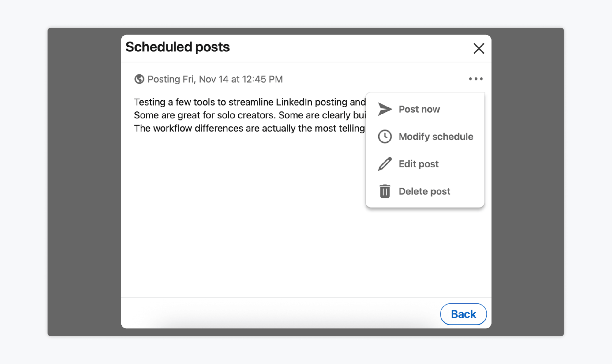Viewport: 612px width, 364px height.
Task: Click the line "Some are great for solo creators"
Action: point(250,115)
